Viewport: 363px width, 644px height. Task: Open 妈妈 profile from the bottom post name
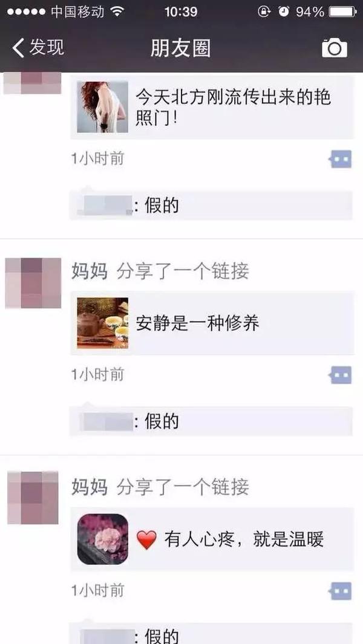click(90, 487)
